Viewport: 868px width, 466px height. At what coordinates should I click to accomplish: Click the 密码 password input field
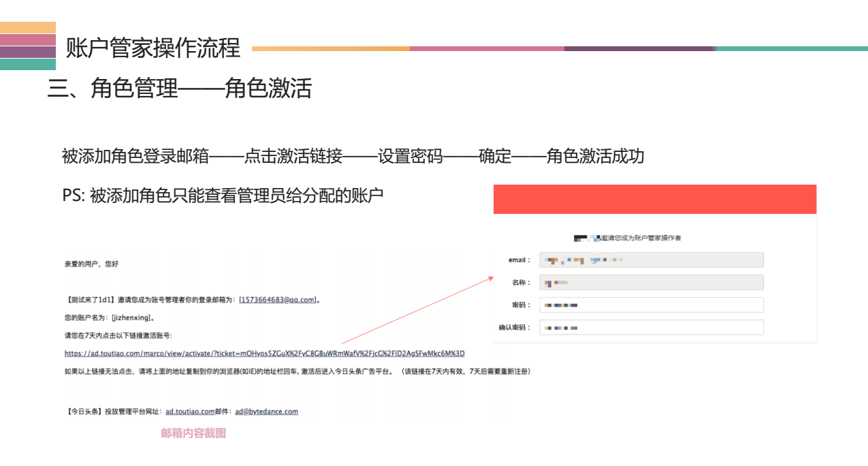pyautogui.click(x=651, y=305)
